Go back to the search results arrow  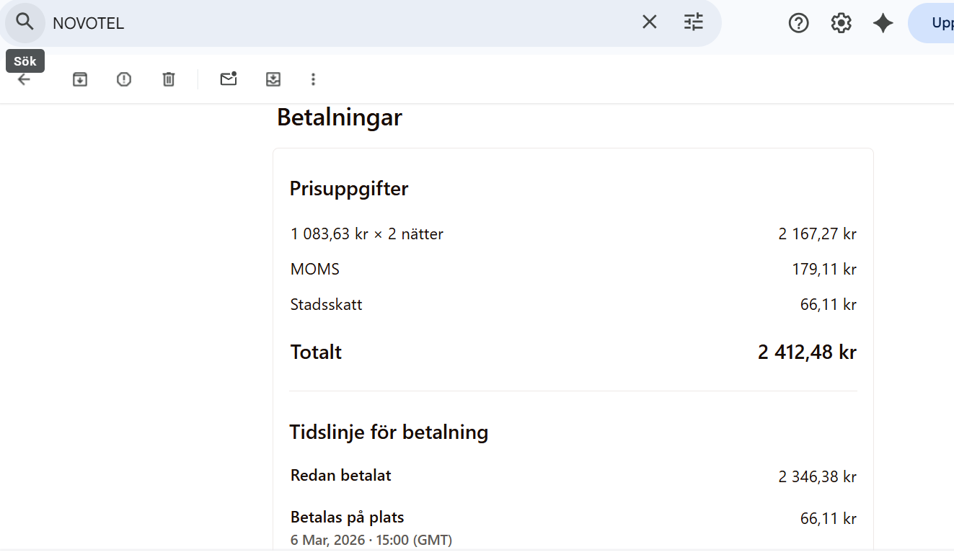point(24,79)
